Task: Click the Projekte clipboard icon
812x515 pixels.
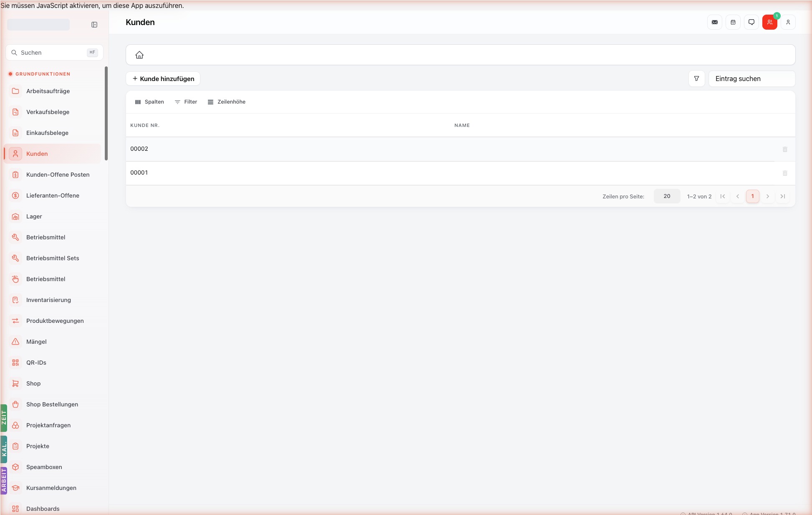Action: click(15, 446)
